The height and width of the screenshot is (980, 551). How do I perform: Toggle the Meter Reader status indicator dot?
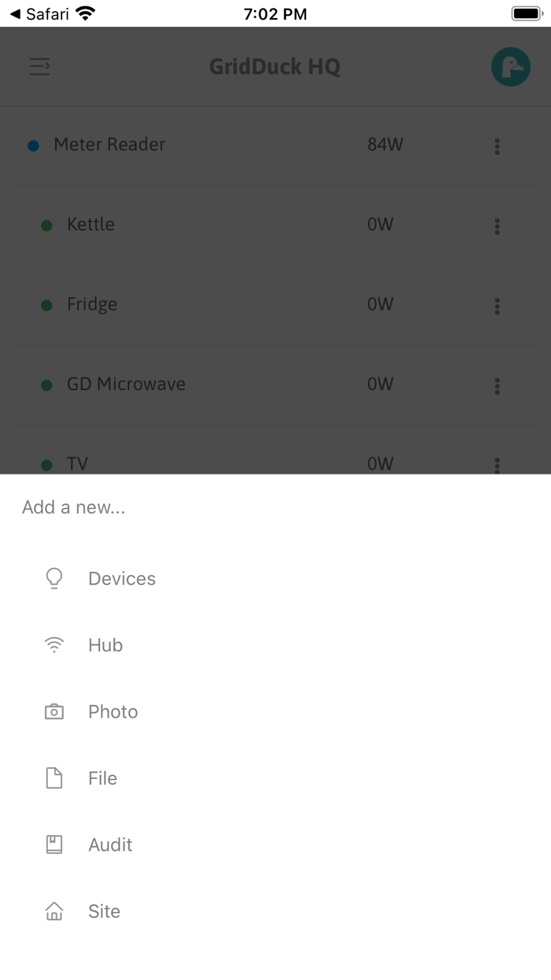32,146
